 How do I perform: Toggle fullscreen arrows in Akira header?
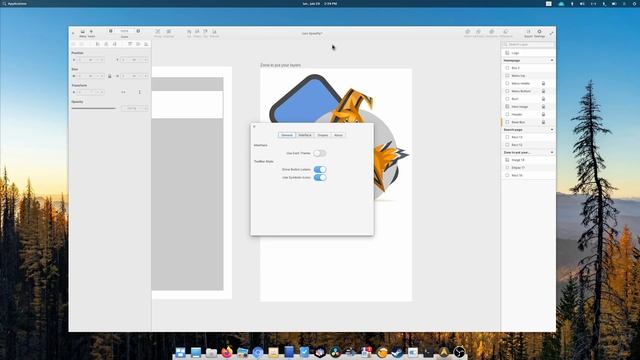coord(551,33)
